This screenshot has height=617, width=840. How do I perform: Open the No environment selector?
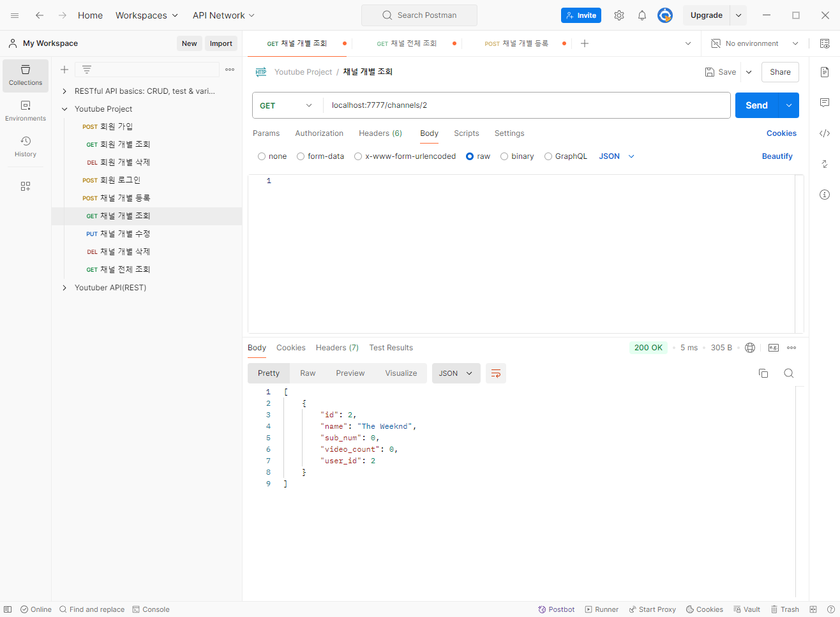(x=754, y=43)
